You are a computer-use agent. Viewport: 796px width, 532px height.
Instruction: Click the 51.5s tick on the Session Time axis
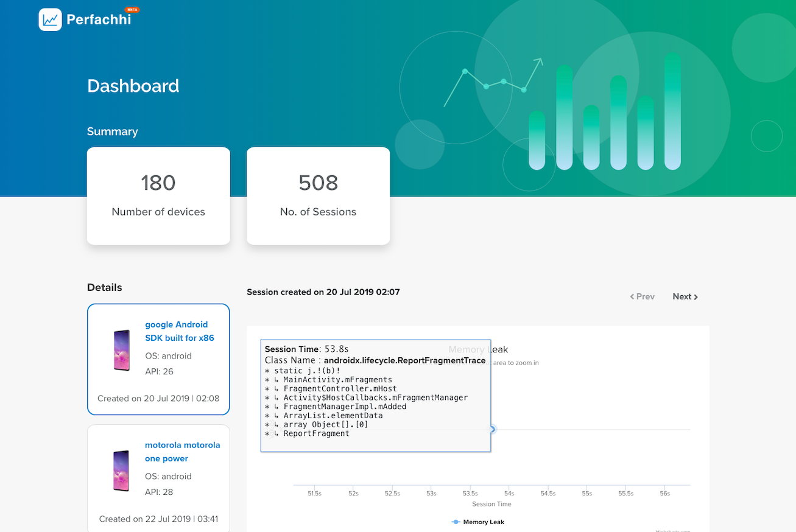click(x=314, y=494)
